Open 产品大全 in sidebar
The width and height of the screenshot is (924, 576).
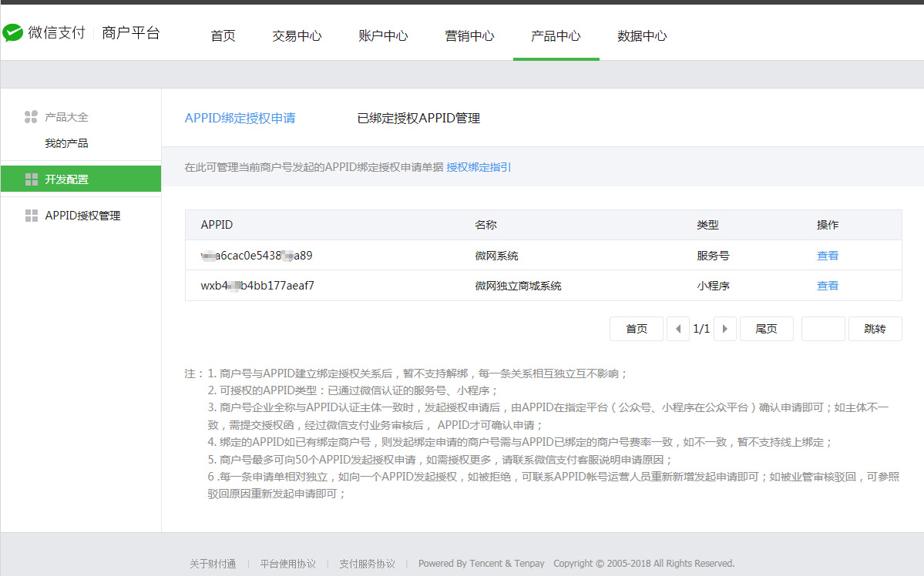tap(66, 117)
